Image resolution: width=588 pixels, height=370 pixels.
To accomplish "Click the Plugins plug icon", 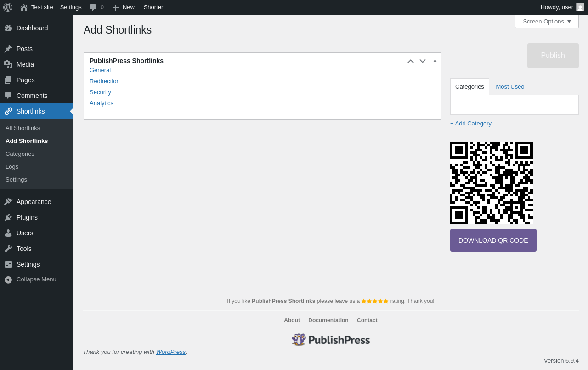I will 8,217.
